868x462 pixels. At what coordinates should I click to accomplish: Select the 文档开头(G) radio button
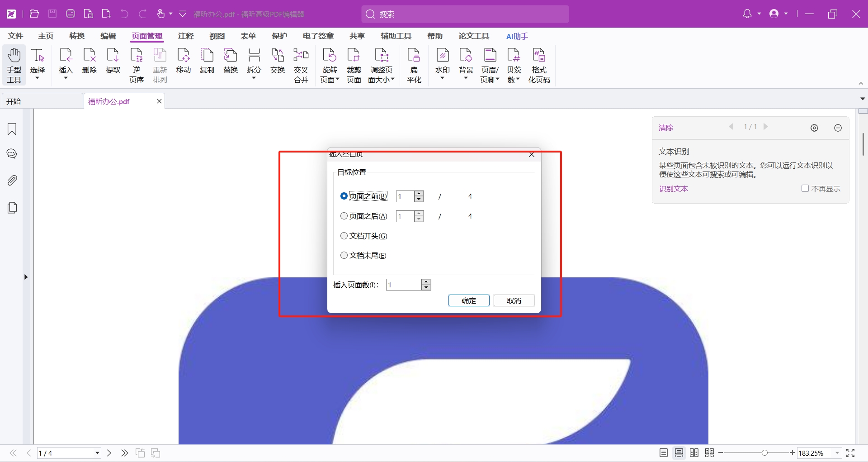tap(344, 236)
